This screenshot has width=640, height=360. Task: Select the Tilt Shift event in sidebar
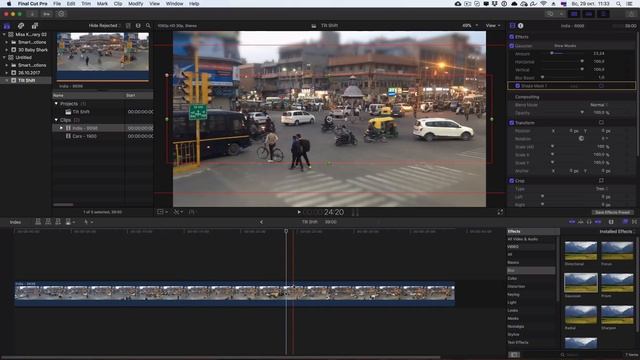pos(26,80)
